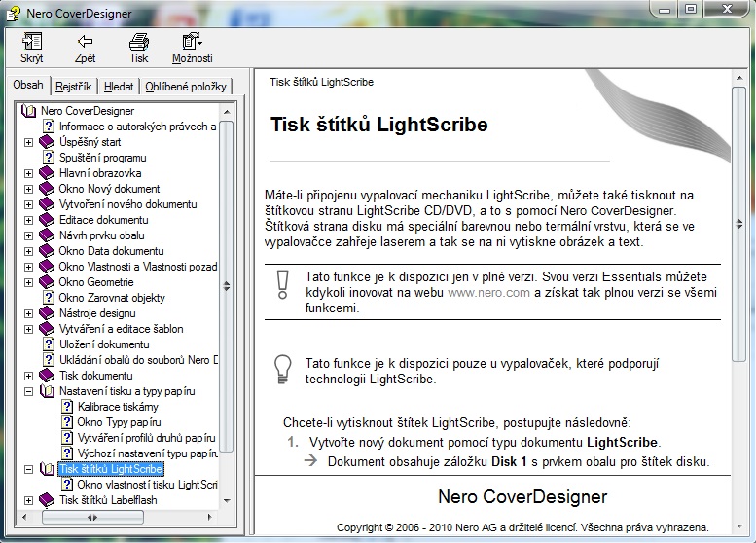Click the open book icon of Nero CoverDesigner root
This screenshot has width=756, height=543.
(29, 111)
